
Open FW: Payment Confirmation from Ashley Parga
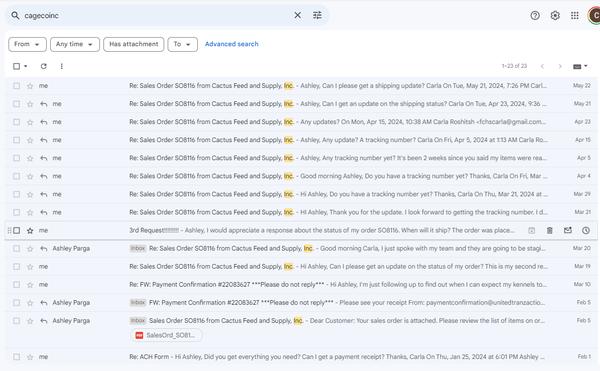[x=301, y=303]
